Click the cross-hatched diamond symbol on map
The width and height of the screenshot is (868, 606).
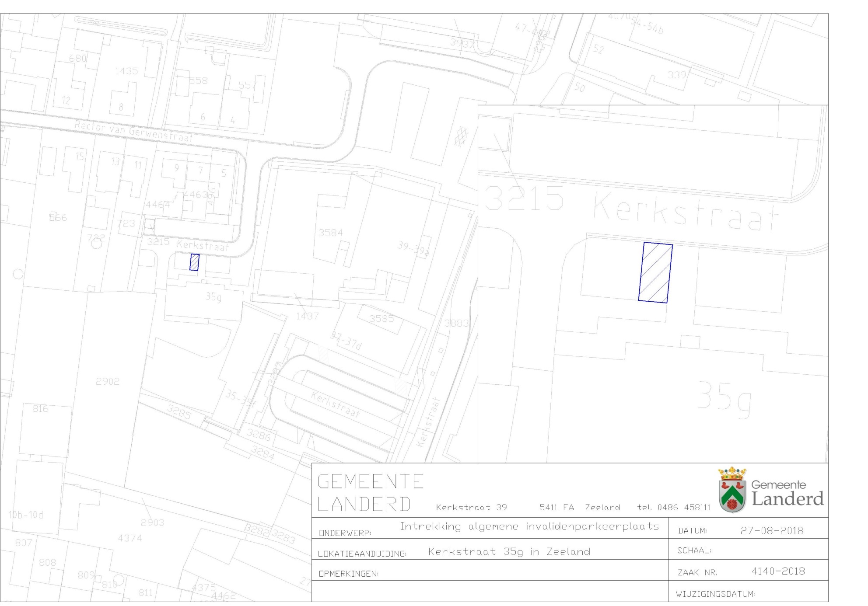[461, 136]
